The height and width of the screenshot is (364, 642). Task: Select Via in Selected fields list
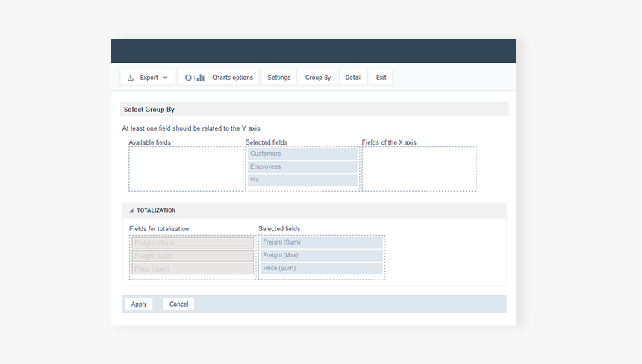[302, 180]
